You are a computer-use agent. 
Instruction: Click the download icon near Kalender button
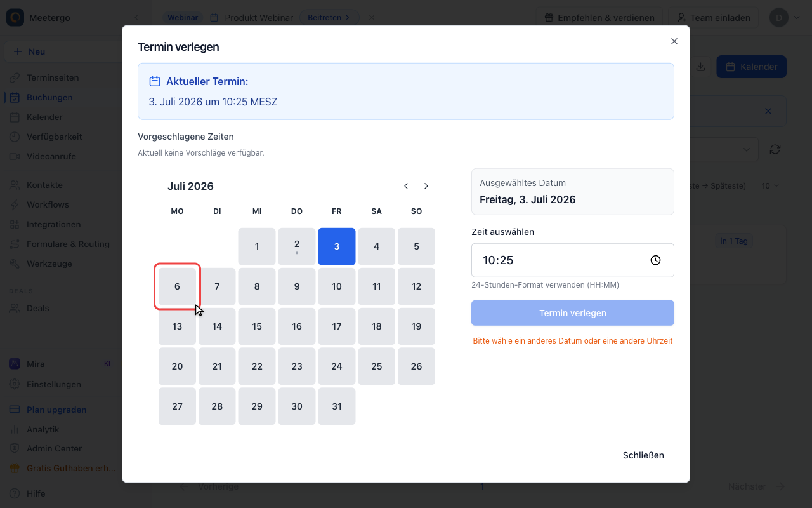pos(700,67)
